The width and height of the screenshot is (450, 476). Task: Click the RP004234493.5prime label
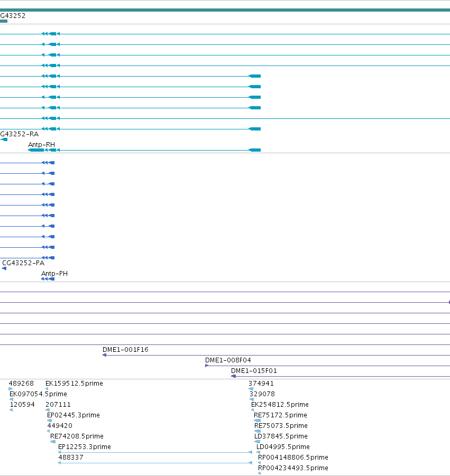tap(293, 468)
